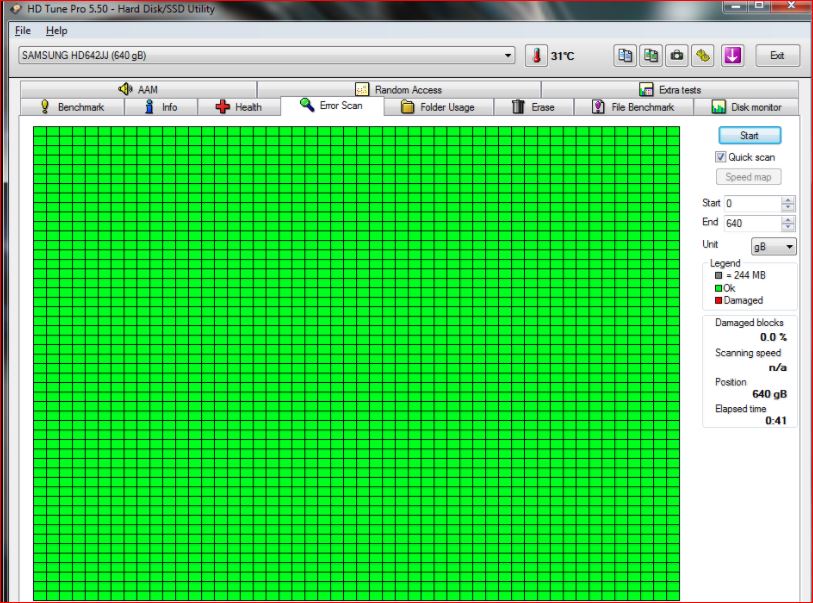Click the gray 244 MB legend swatch
The image size is (813, 603).
pos(719,275)
